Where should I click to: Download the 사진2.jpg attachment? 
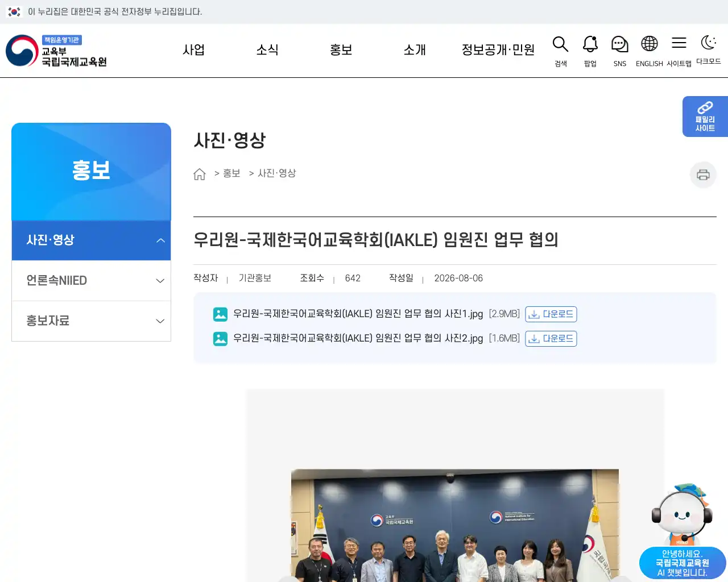[x=551, y=339]
